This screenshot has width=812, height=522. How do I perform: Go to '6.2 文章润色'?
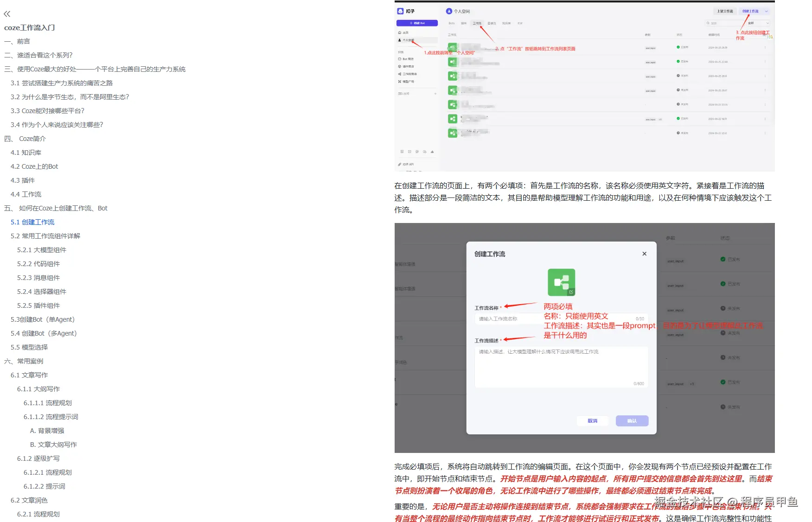coord(29,500)
